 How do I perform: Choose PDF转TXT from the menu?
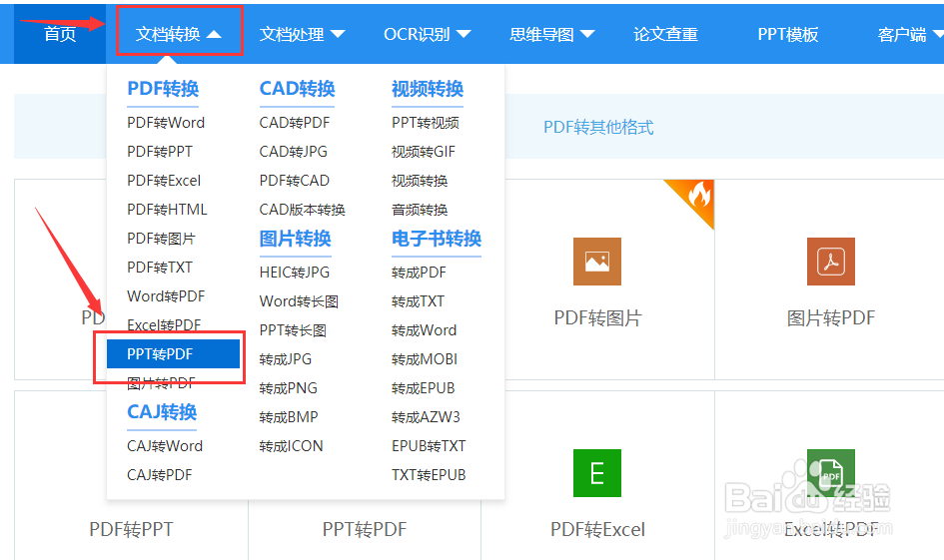tap(160, 268)
